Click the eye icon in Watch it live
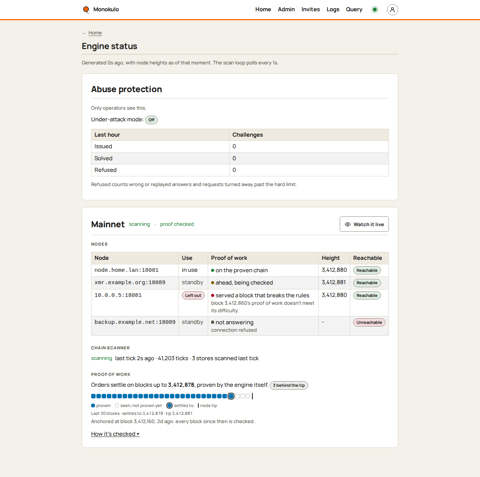 [x=347, y=224]
